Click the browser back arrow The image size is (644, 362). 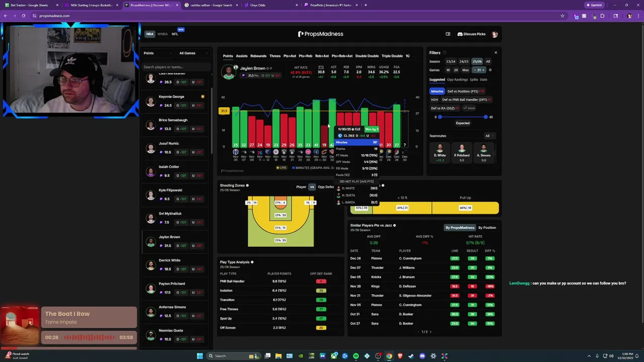tap(5, 16)
